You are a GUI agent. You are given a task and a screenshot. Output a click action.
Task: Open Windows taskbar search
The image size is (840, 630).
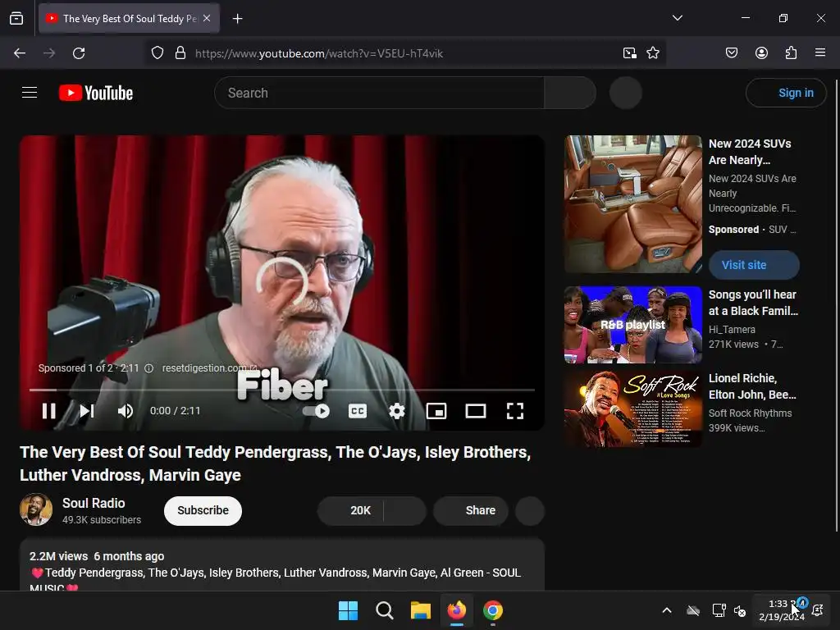click(384, 610)
